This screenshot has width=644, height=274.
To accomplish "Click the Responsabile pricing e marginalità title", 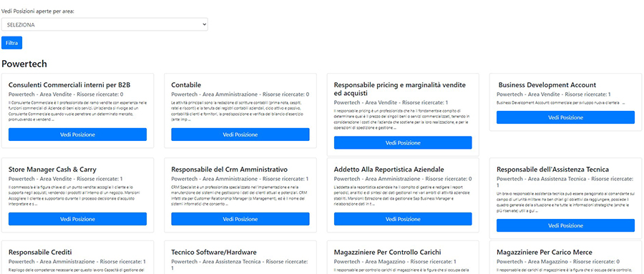I will (399, 89).
